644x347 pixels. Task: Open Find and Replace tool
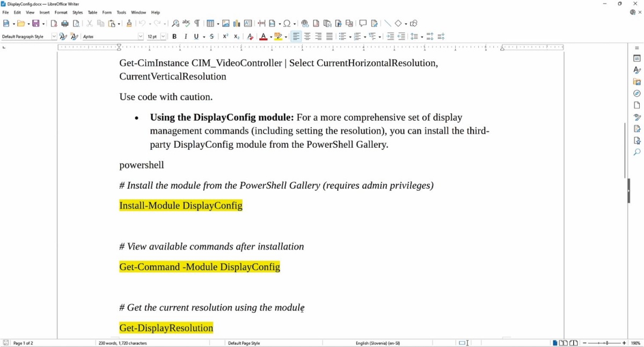pos(175,23)
